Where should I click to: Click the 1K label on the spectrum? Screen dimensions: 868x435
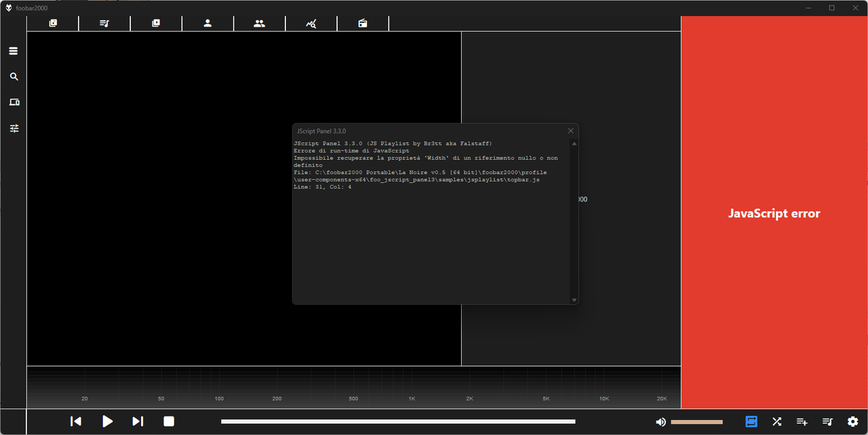pyautogui.click(x=412, y=398)
